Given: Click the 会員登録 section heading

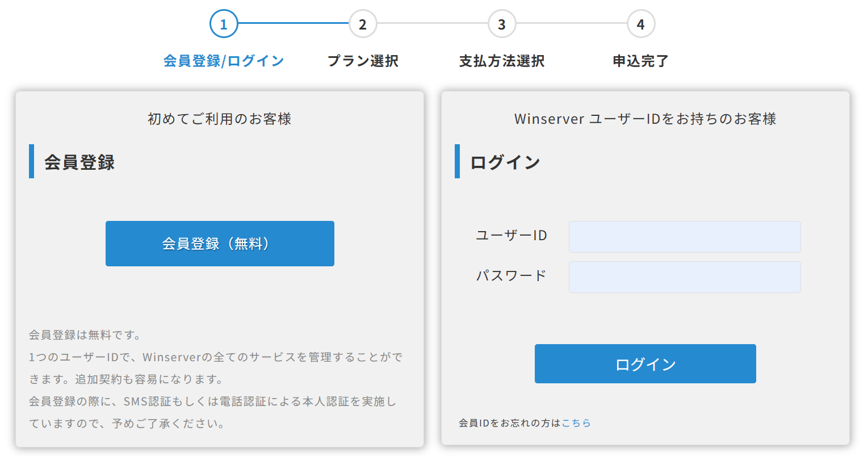Looking at the screenshot, I should click(79, 162).
